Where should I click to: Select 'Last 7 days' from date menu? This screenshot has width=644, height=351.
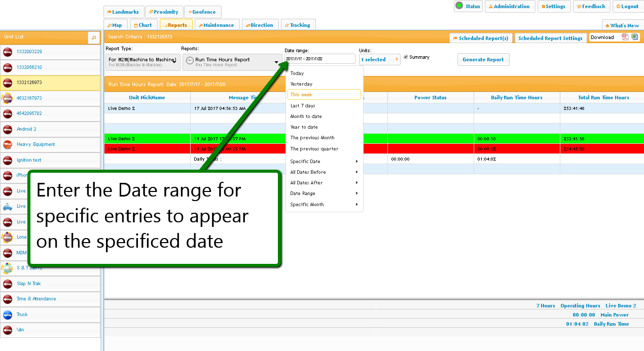[303, 106]
